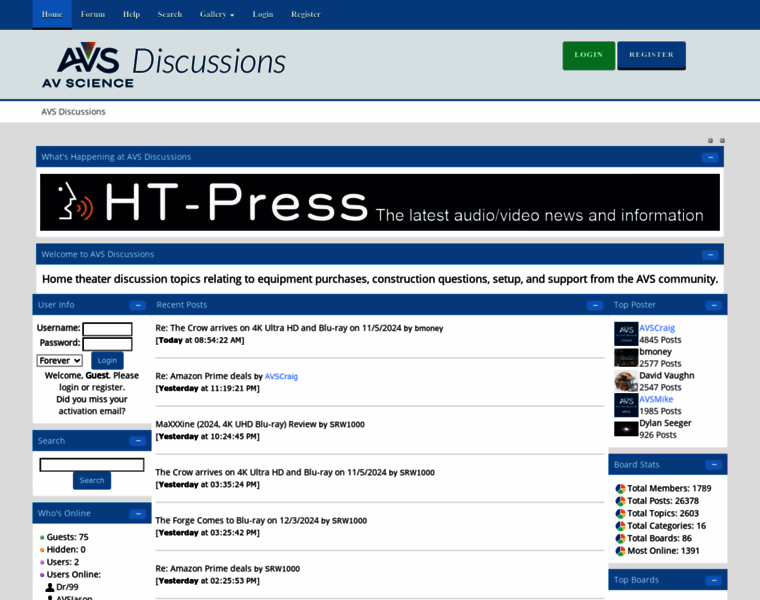The image size is (760, 600).
Task: Click 'Did you miss your activation email?'
Action: [x=92, y=405]
